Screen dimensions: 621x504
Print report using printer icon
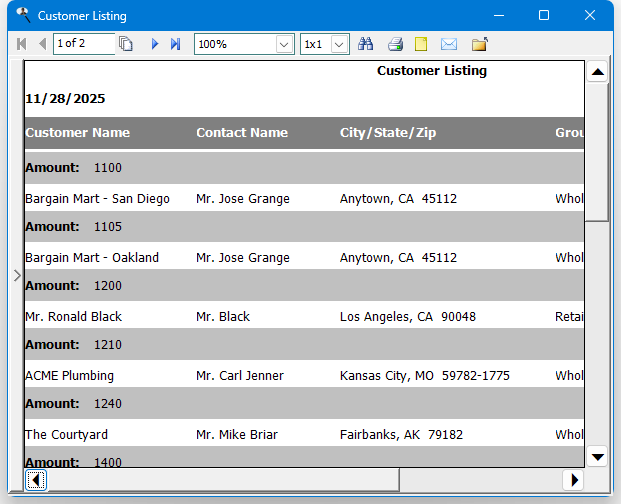click(395, 44)
